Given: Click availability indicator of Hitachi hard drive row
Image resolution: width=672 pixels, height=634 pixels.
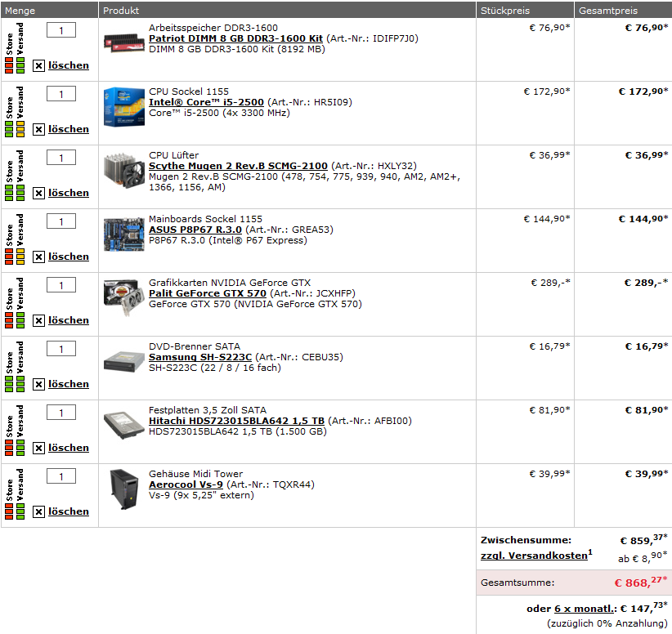Looking at the screenshot, I should [x=15, y=431].
